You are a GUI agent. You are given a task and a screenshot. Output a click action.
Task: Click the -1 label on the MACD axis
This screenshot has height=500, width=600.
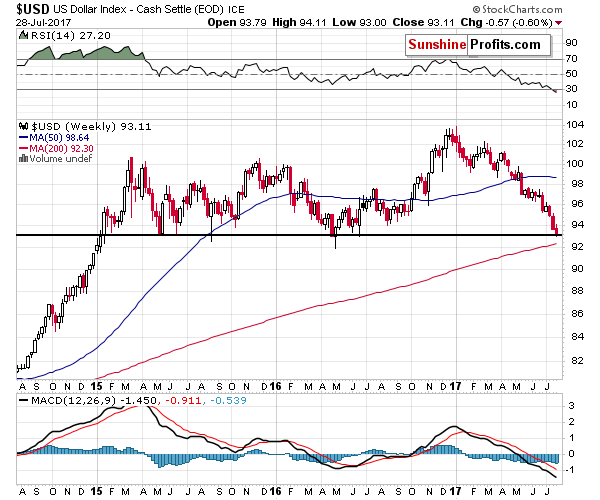pyautogui.click(x=570, y=470)
